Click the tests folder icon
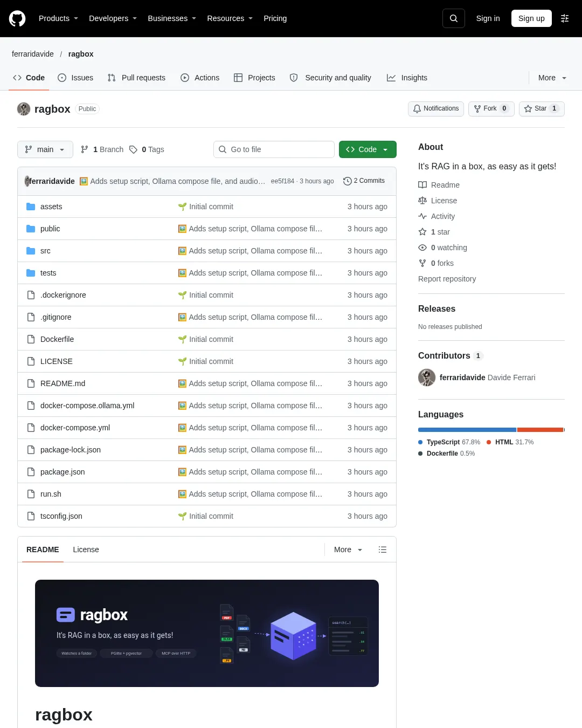Image resolution: width=582 pixels, height=728 pixels. (31, 273)
